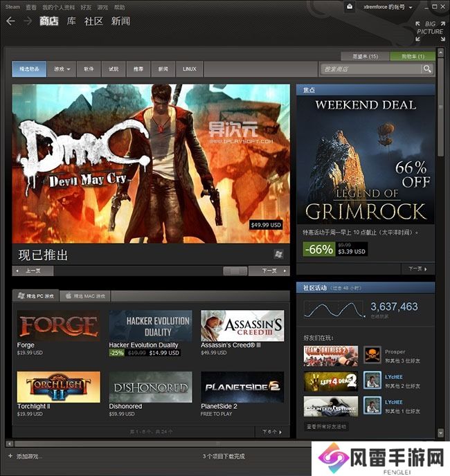Screen dimensions: 450x476
Task: Click the vertical scrollbar down arrow
Action: coord(440,432)
